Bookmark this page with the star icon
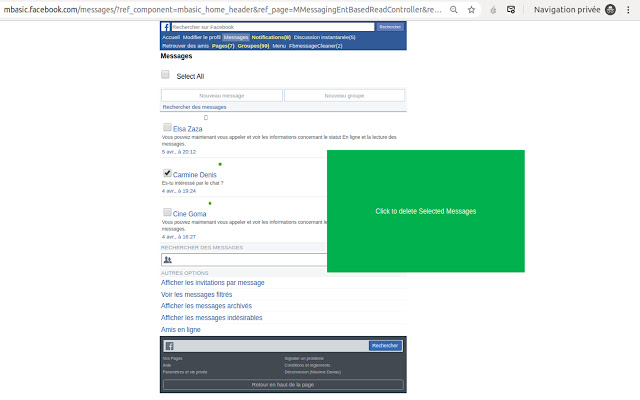The height and width of the screenshot is (400, 640). pyautogui.click(x=471, y=10)
